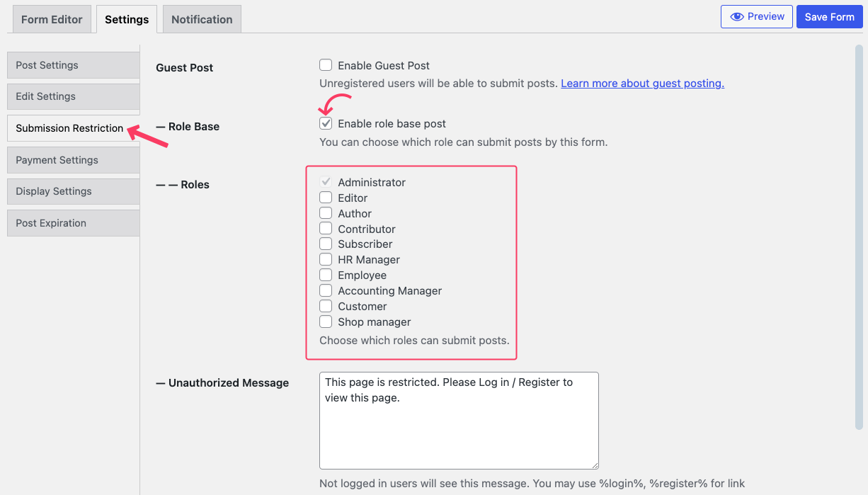Screen dimensions: 868x495
Task: Click the vertical page scrollbar
Action: click(859, 237)
